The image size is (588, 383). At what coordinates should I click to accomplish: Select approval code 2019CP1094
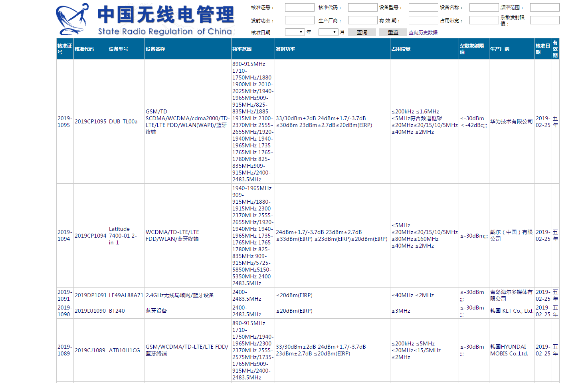(x=91, y=236)
